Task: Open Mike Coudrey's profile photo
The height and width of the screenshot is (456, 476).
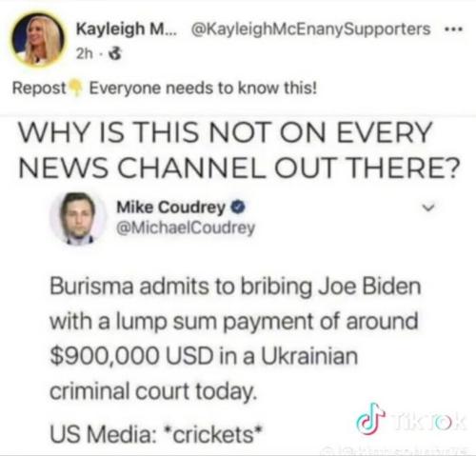Action: coord(78,218)
